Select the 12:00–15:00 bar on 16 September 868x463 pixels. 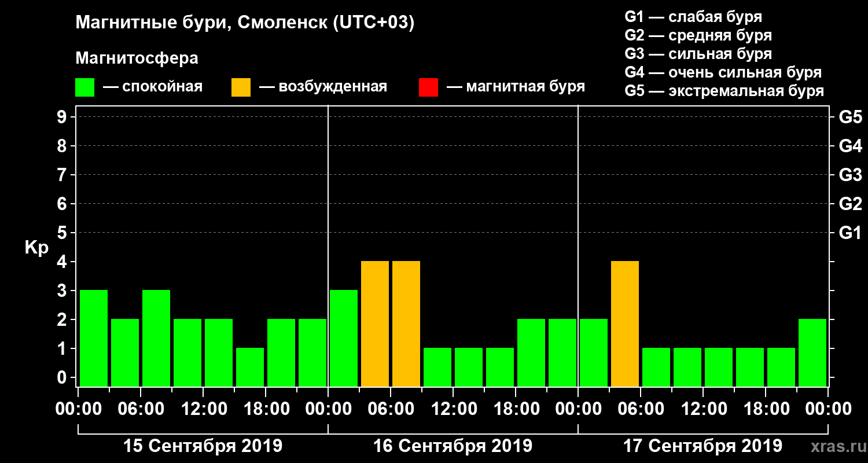pyautogui.click(x=469, y=367)
